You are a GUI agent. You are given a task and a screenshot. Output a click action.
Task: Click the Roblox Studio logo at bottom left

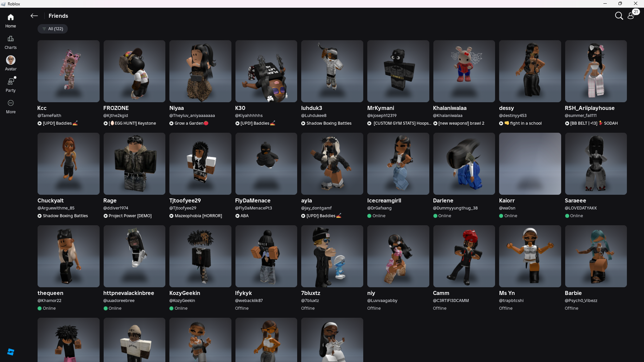tap(10, 352)
